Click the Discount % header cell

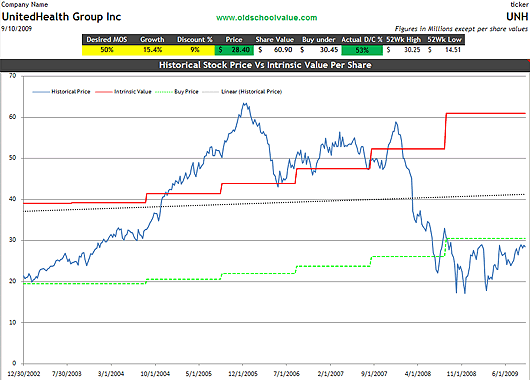tap(195, 40)
